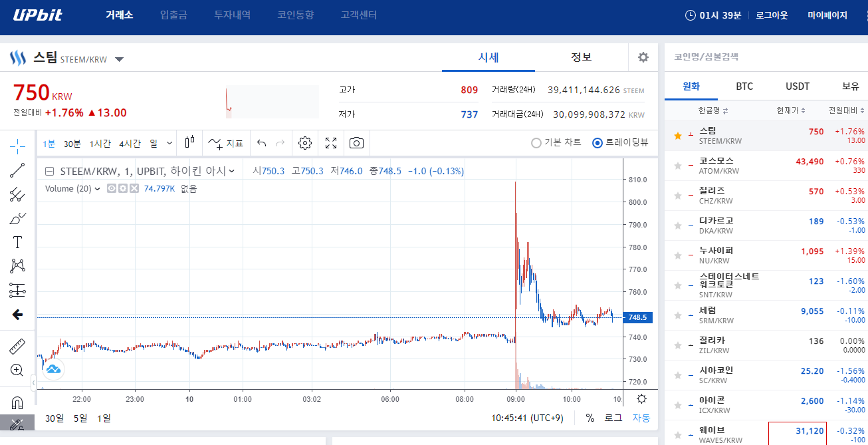This screenshot has height=445, width=868.
Task: Select the XABCD pattern tool
Action: pos(17,266)
